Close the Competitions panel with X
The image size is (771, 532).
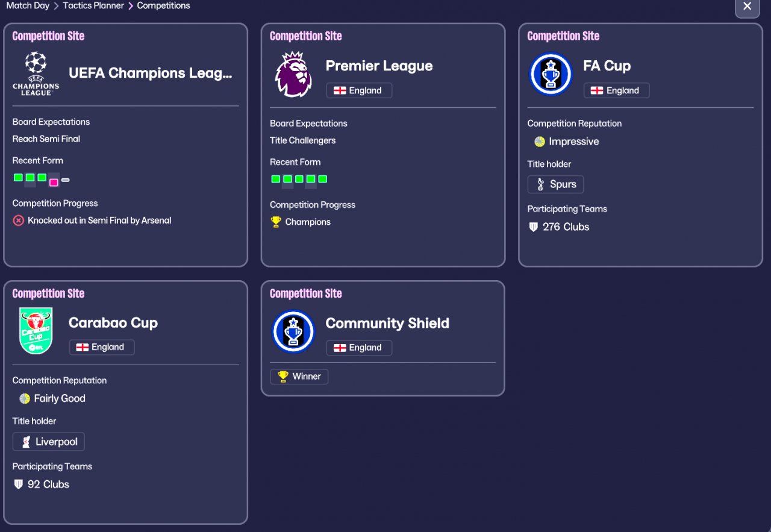click(x=748, y=6)
